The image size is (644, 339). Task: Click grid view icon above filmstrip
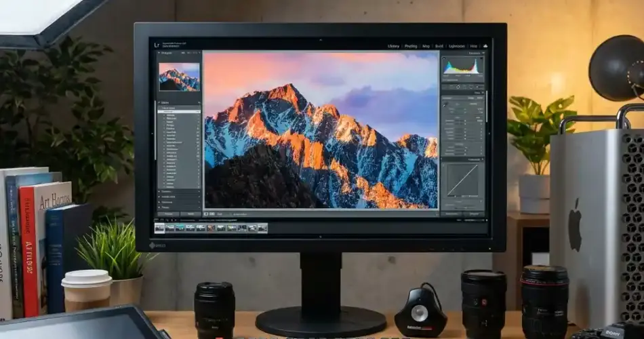(x=167, y=220)
